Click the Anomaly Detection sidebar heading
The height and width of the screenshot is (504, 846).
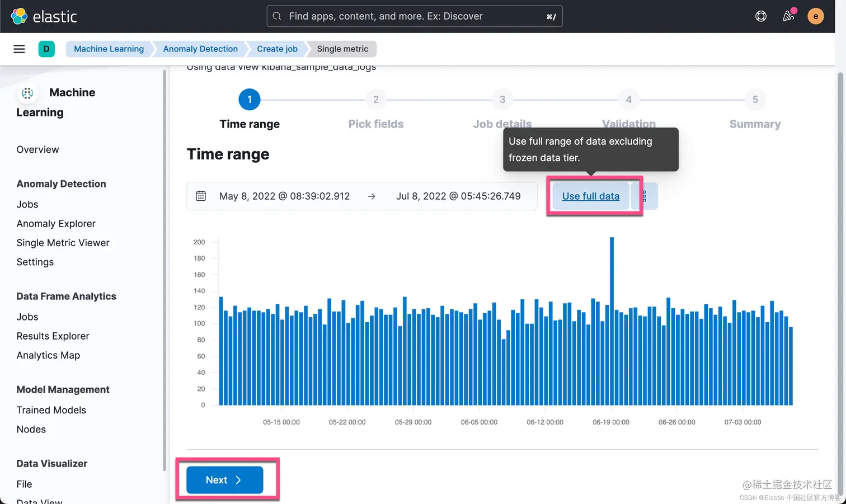[x=61, y=183]
